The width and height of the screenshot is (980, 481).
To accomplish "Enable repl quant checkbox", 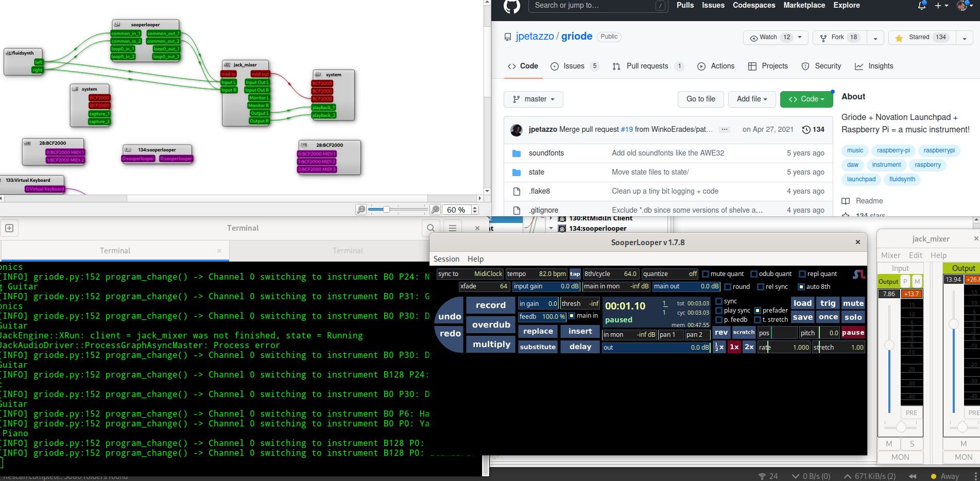I will click(x=802, y=274).
